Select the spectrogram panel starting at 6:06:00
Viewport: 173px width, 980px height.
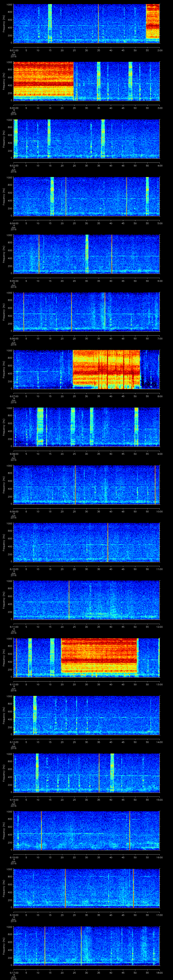pos(86,312)
